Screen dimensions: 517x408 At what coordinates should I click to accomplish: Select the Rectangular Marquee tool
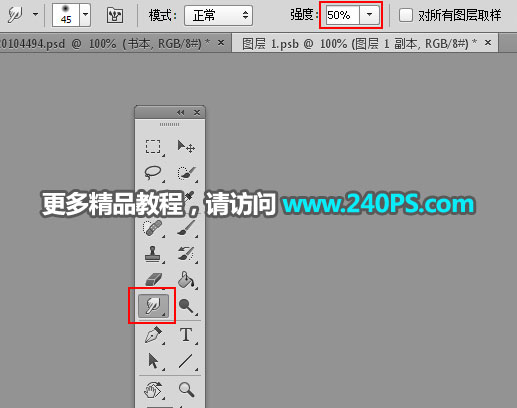(153, 147)
